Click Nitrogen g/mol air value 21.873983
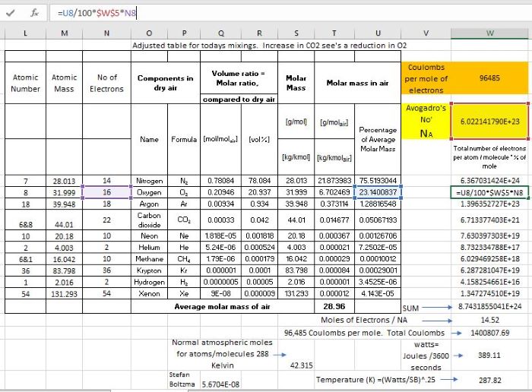 click(x=334, y=181)
